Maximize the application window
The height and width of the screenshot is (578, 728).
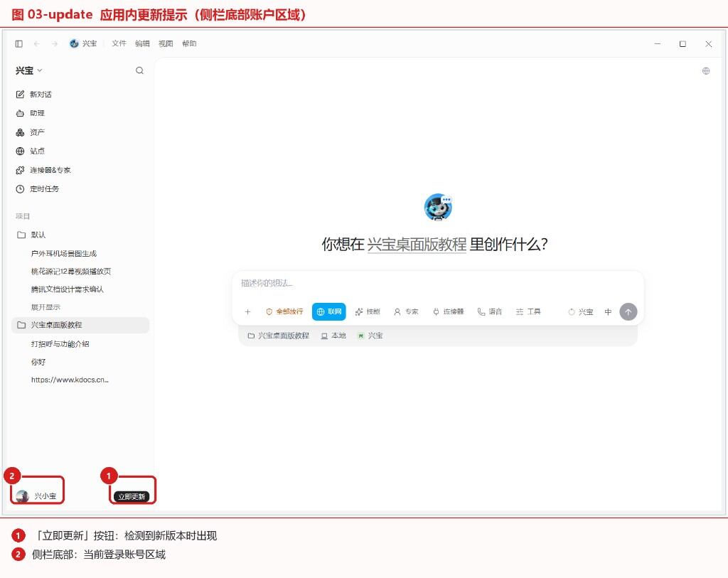[x=682, y=44]
